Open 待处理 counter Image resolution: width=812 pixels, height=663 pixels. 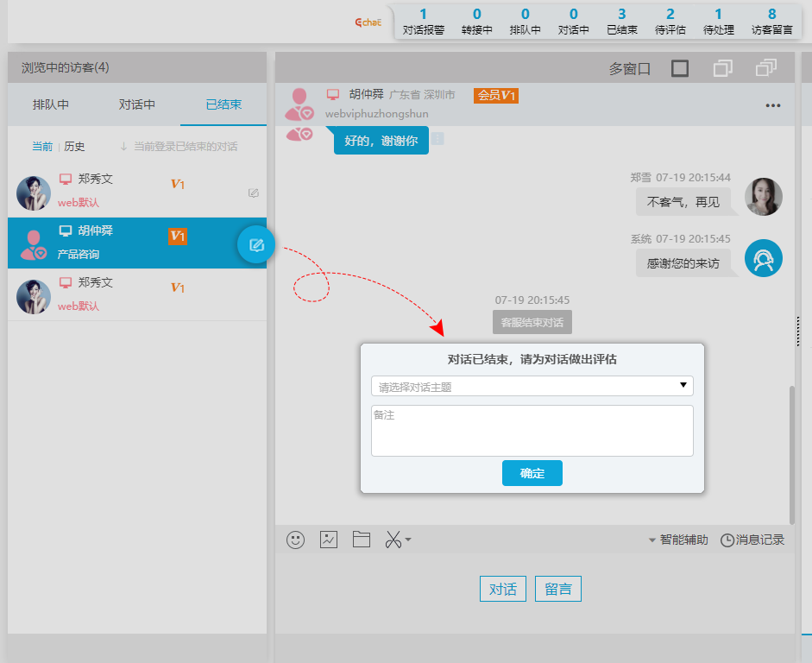(719, 22)
